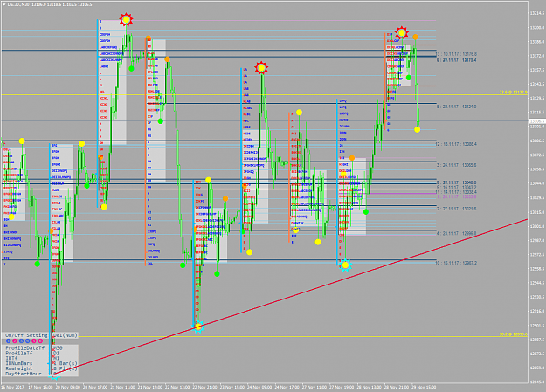The height and width of the screenshot is (392, 546).
Task: Click the level label 2 : 27.11.17
Action: pos(456,209)
